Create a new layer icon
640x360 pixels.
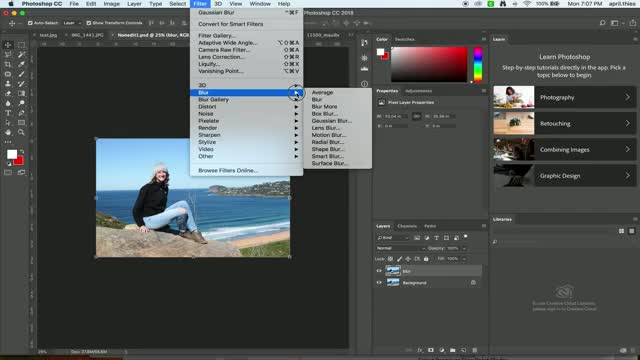pos(464,350)
